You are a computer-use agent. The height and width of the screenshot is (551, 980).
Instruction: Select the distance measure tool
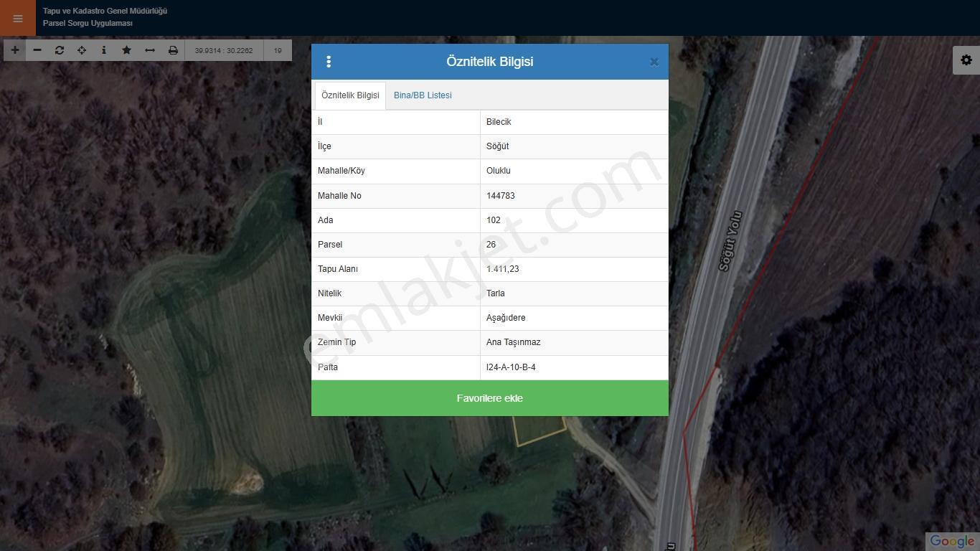coord(150,50)
